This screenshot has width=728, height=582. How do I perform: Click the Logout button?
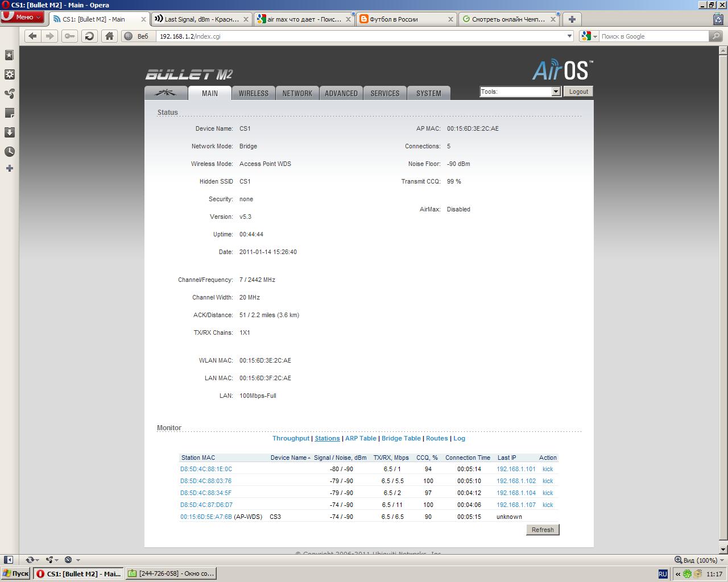(x=578, y=92)
